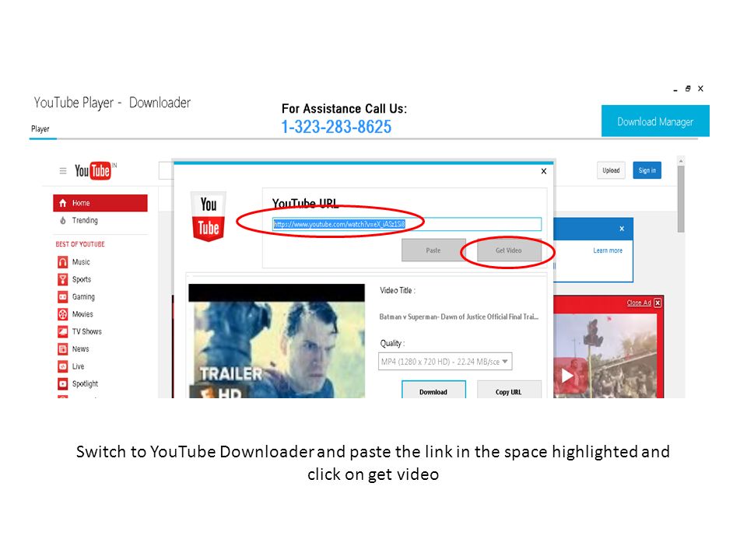Open the Quality format dropdown
This screenshot has height=560, width=747.
click(x=445, y=362)
